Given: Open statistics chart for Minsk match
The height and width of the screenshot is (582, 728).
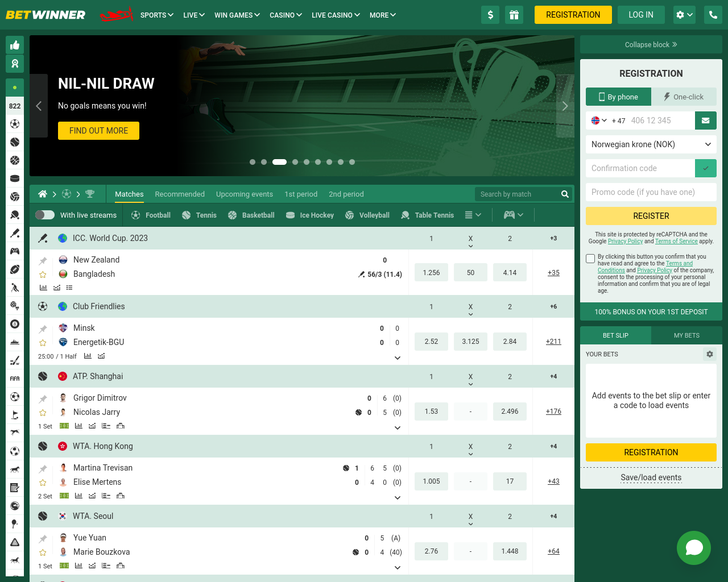Looking at the screenshot, I should coord(88,356).
